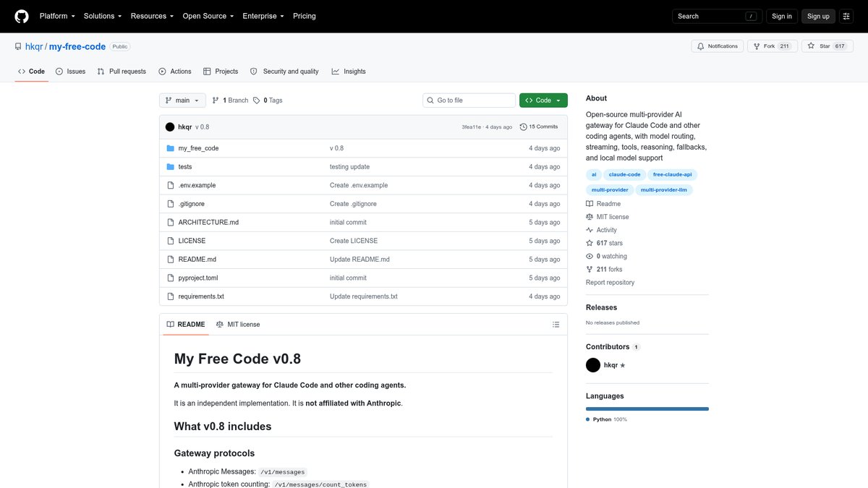Screen dimensions: 868x488
Task: Click the .gitignore file icon
Action: point(170,204)
